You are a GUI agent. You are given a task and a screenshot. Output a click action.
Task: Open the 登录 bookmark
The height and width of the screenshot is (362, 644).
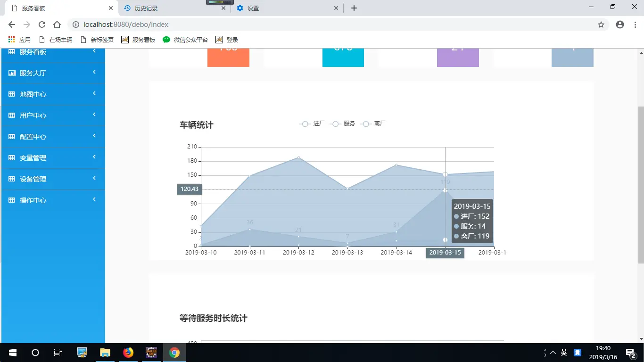227,40
